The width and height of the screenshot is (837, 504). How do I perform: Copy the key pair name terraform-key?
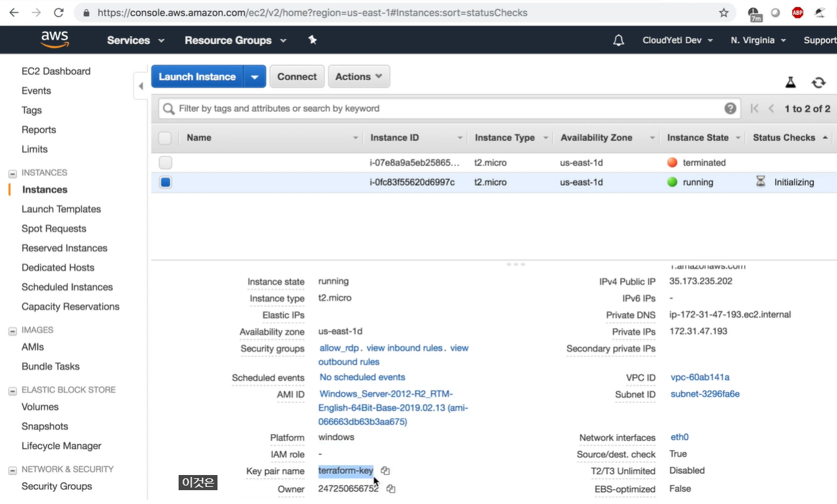point(386,470)
